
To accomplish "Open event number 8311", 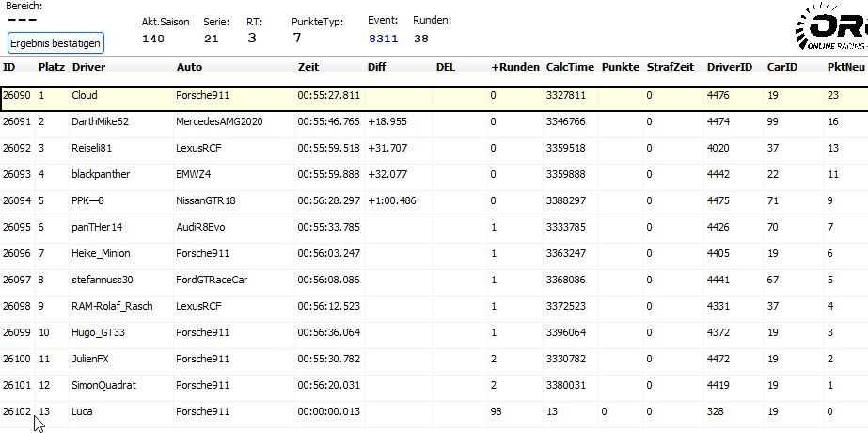I will (x=383, y=39).
